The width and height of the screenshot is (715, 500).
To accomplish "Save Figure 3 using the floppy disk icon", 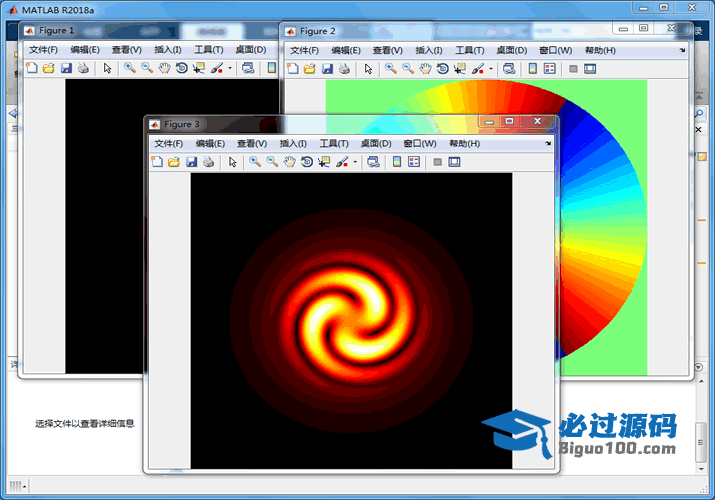I will point(191,162).
